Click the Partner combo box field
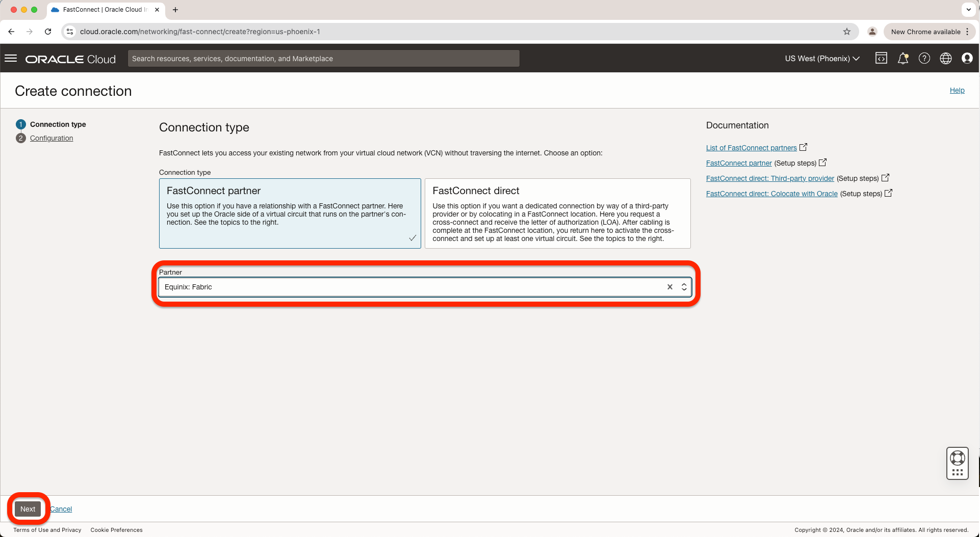The width and height of the screenshot is (980, 537). pos(425,287)
